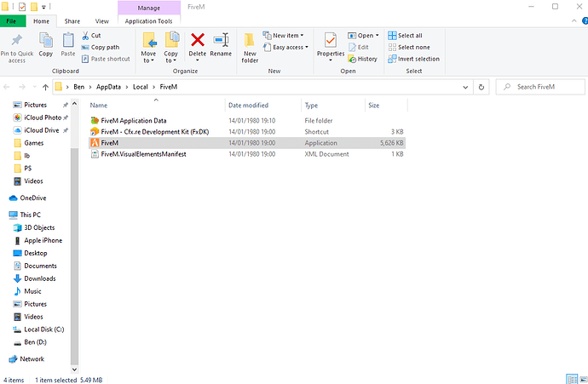Viewport: 588px width, 384px height.
Task: Switch to Details view layout icon
Action: tap(572, 379)
